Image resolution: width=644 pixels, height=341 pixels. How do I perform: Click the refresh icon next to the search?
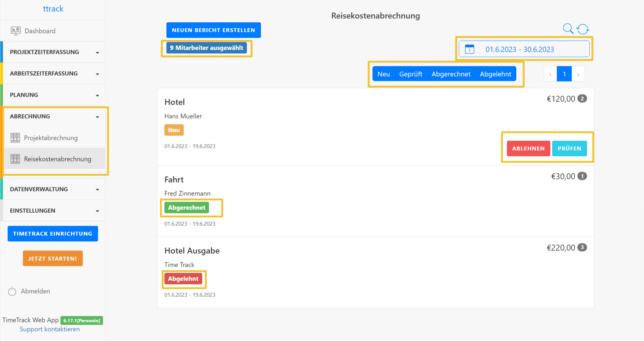coord(583,29)
